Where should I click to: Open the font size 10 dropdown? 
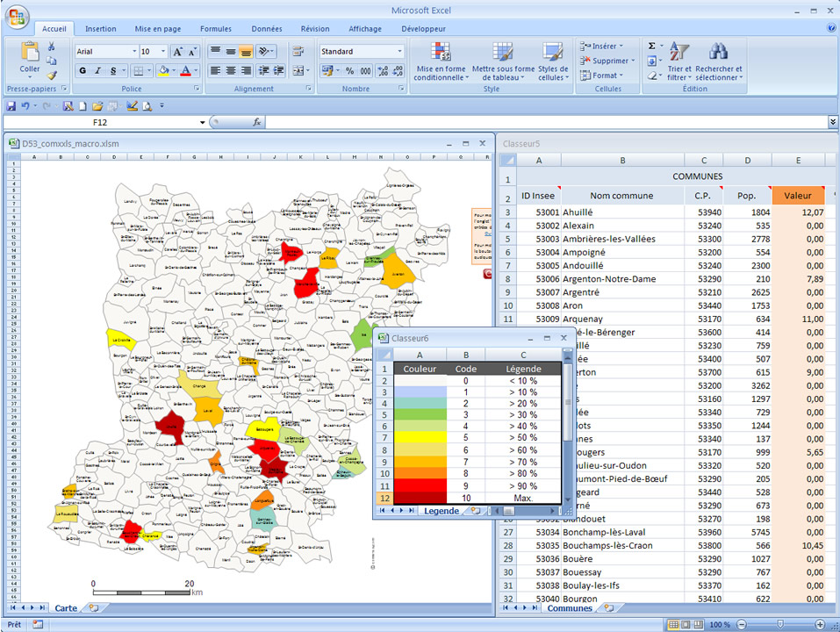(x=163, y=52)
